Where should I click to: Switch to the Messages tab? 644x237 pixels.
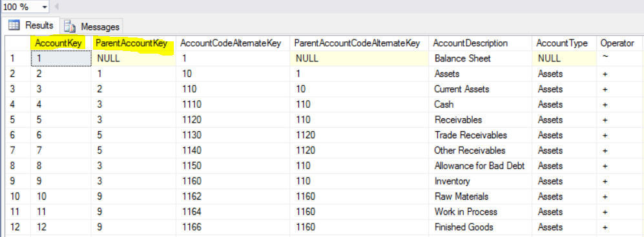pyautogui.click(x=92, y=26)
